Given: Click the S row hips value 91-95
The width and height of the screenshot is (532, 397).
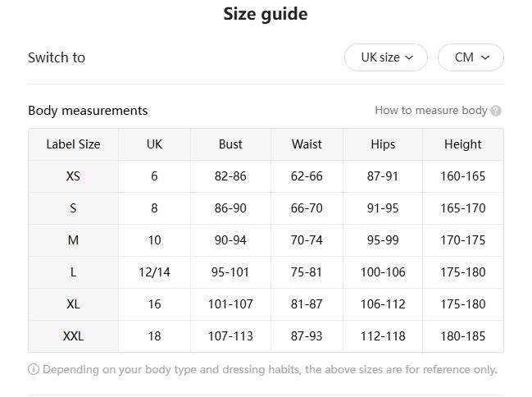Looking at the screenshot, I should pyautogui.click(x=383, y=208).
